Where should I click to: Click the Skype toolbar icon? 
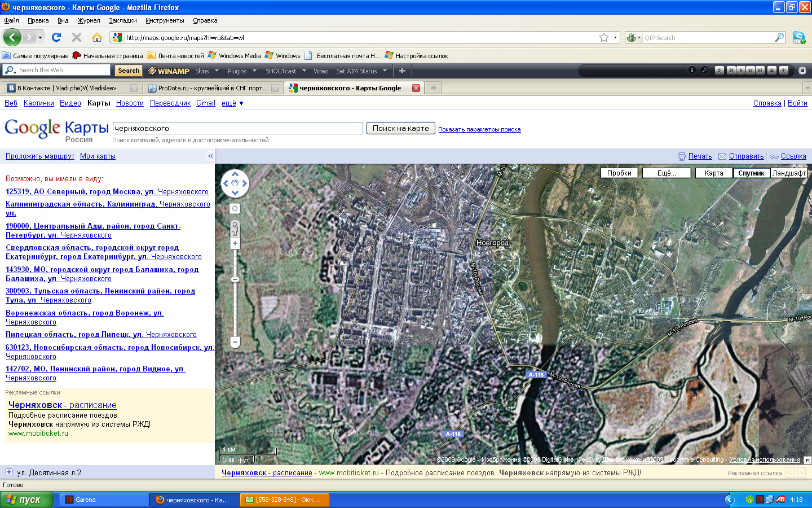click(799, 37)
